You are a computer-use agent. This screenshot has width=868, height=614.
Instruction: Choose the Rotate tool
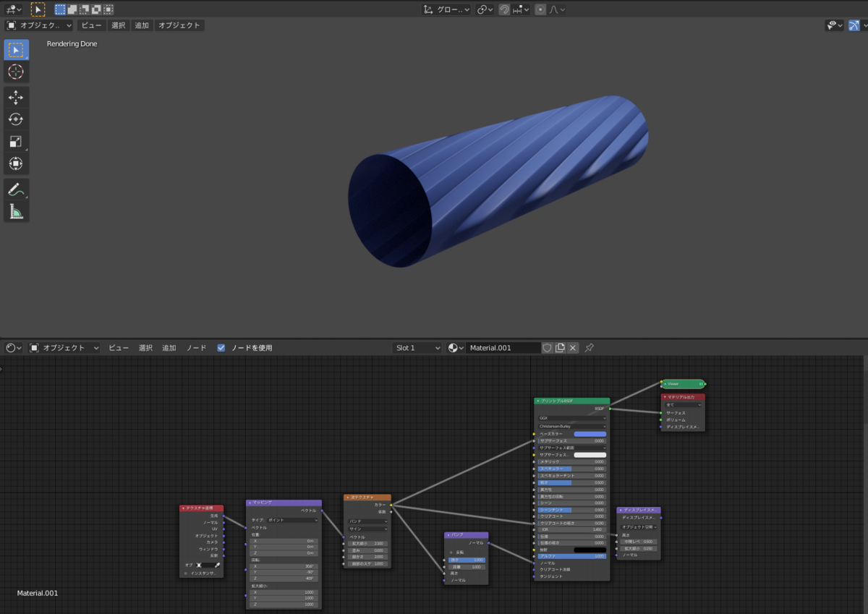click(16, 119)
